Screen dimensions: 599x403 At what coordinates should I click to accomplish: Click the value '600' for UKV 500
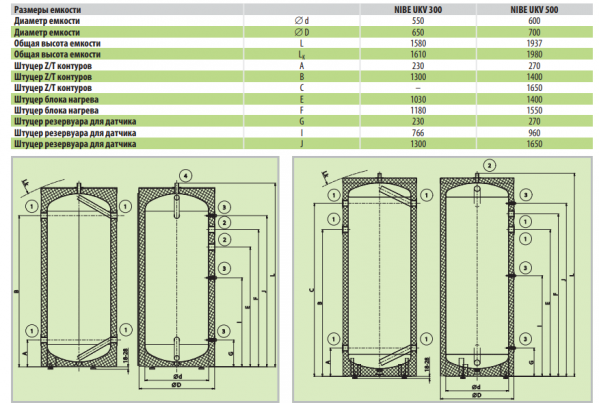[534, 21]
